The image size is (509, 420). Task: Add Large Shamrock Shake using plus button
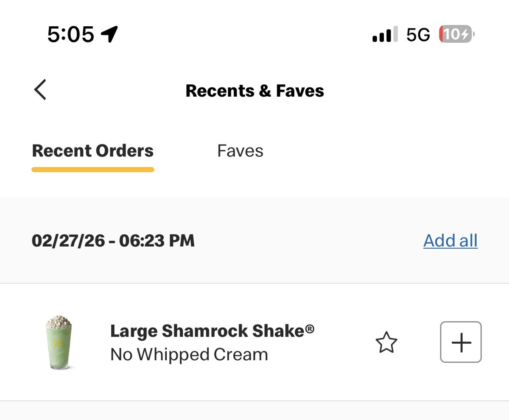(x=461, y=342)
